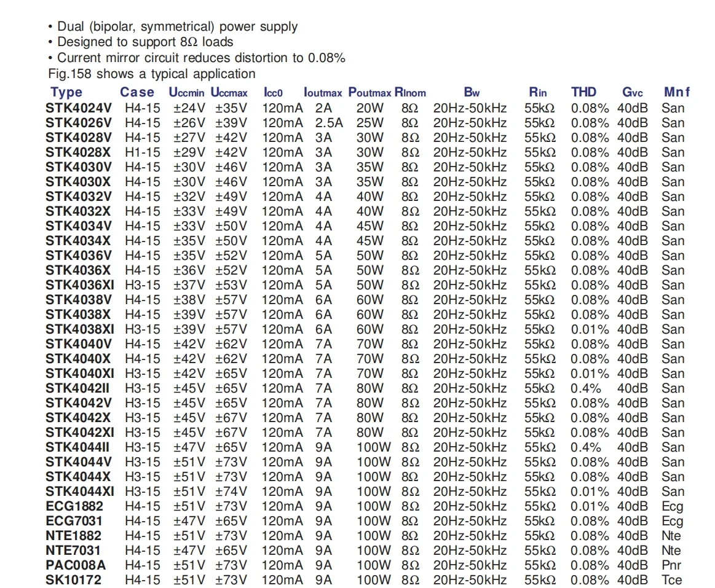Click the 'Uccmin' column header

[186, 93]
